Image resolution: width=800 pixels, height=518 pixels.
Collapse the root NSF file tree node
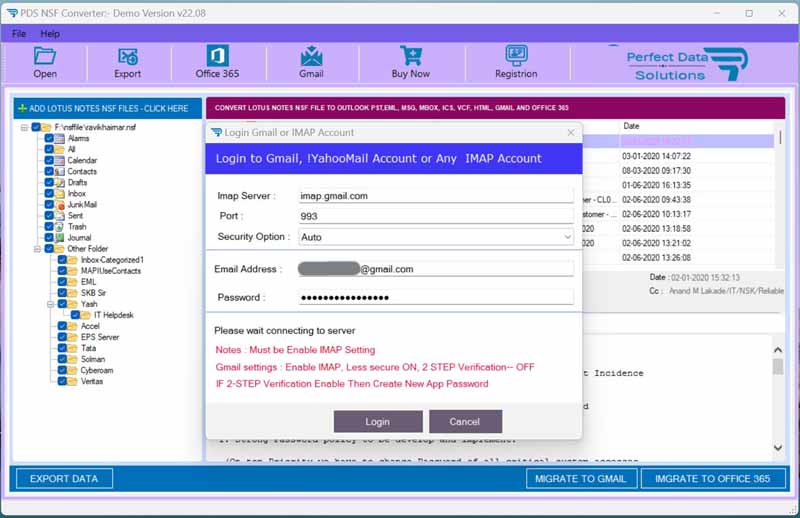tap(24, 127)
